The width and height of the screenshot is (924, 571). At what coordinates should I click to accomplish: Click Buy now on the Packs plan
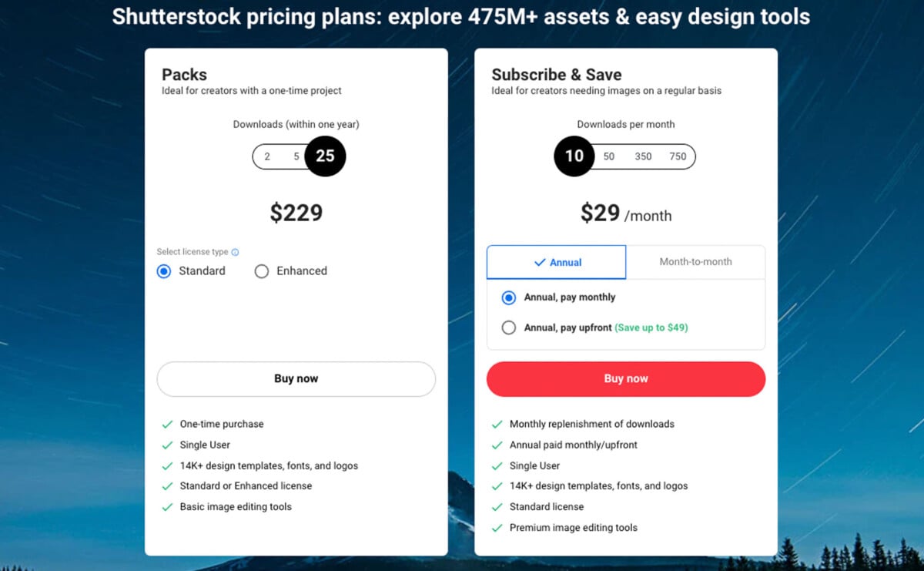(296, 378)
